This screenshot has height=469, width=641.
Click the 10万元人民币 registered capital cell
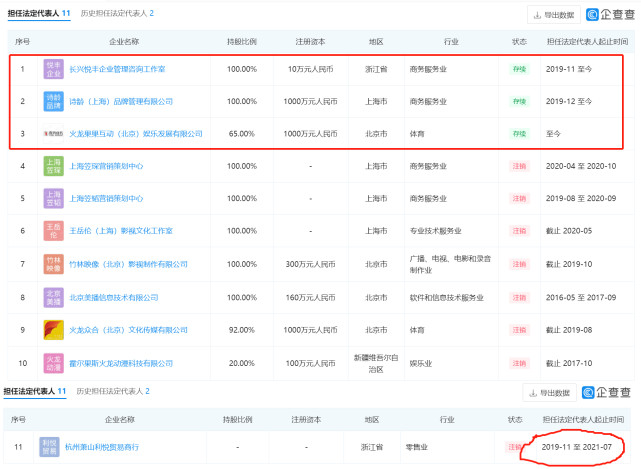(x=311, y=69)
